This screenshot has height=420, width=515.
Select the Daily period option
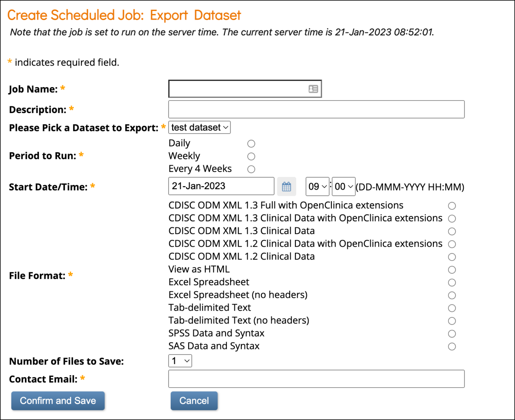251,144
